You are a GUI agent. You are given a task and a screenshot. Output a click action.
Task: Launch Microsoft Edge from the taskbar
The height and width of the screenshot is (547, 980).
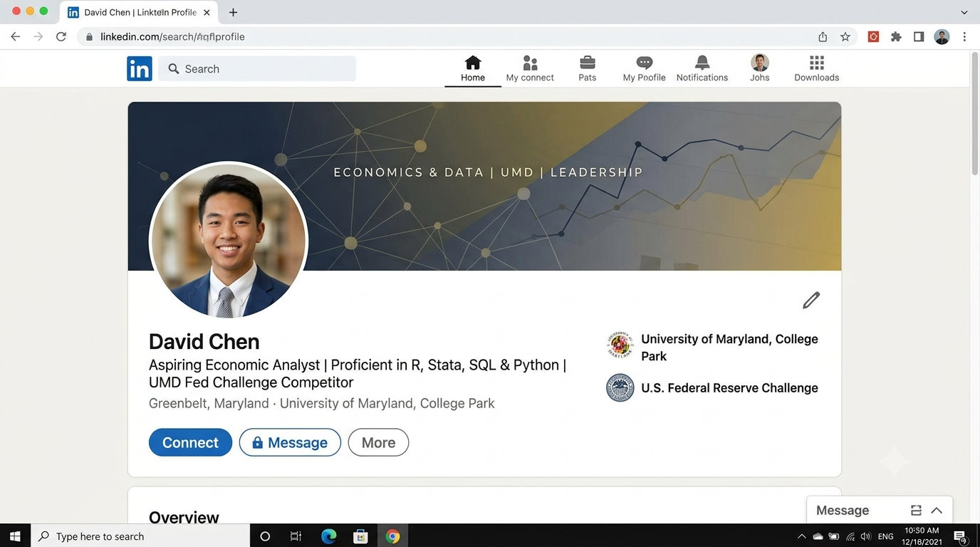coord(328,536)
